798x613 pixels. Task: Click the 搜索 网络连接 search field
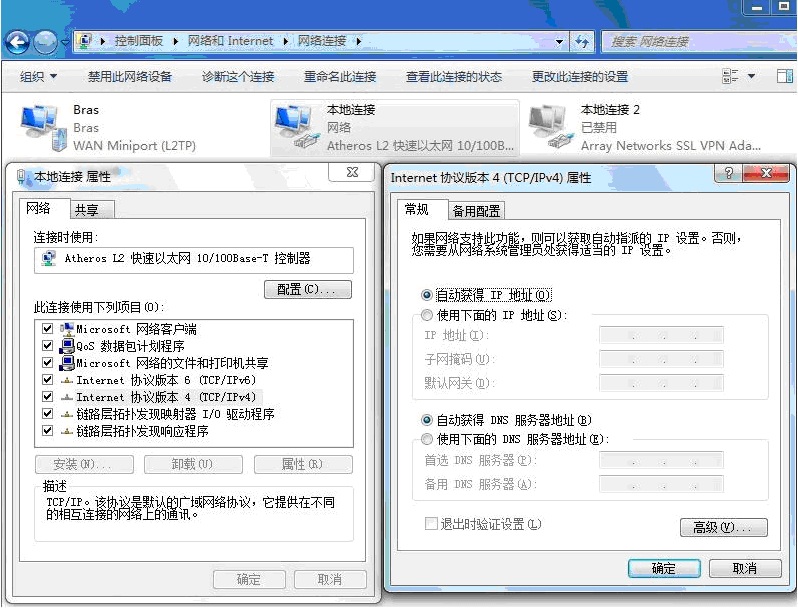[x=690, y=42]
